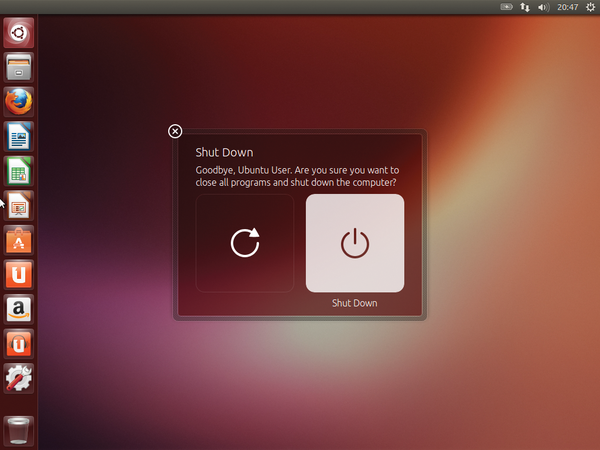
Task: Launch LibreOffice Calc spreadsheet
Action: [x=18, y=171]
